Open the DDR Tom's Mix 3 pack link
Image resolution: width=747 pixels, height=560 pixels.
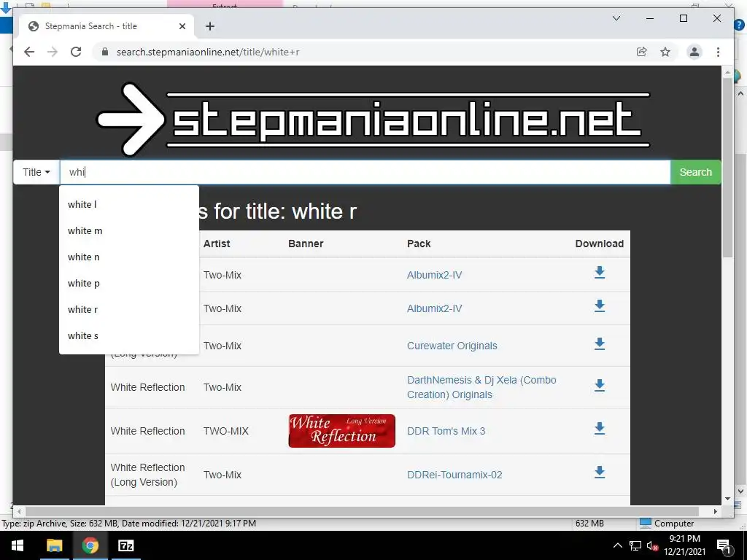(x=446, y=431)
